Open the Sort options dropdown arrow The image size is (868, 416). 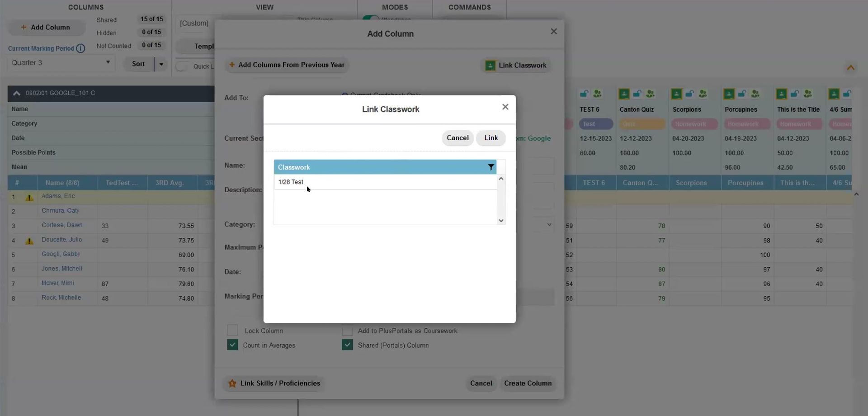(x=161, y=64)
